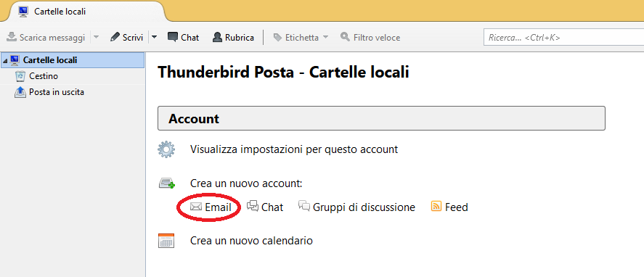Click Crea un nuovo calendario
Viewport: 644px width, 277px height.
(x=251, y=241)
